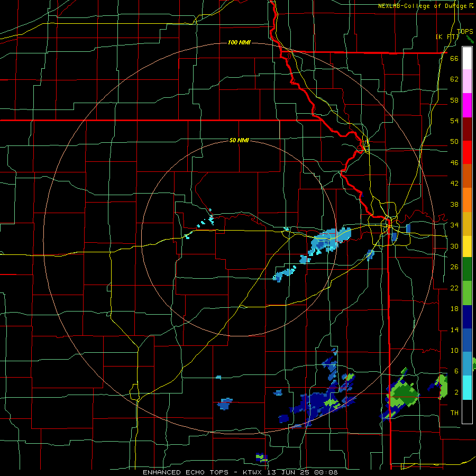
Task: Click the "50 NMI" range ring label
Action: pyautogui.click(x=239, y=140)
